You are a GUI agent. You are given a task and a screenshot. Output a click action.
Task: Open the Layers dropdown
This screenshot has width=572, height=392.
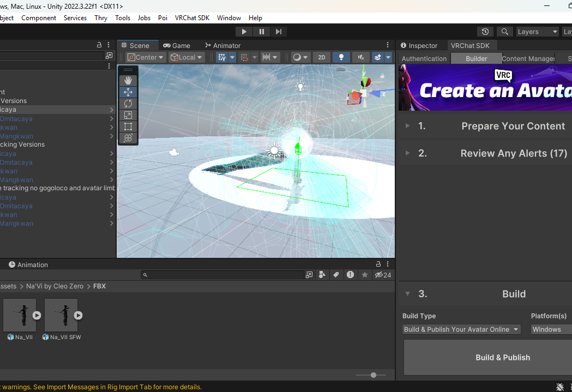coord(537,32)
